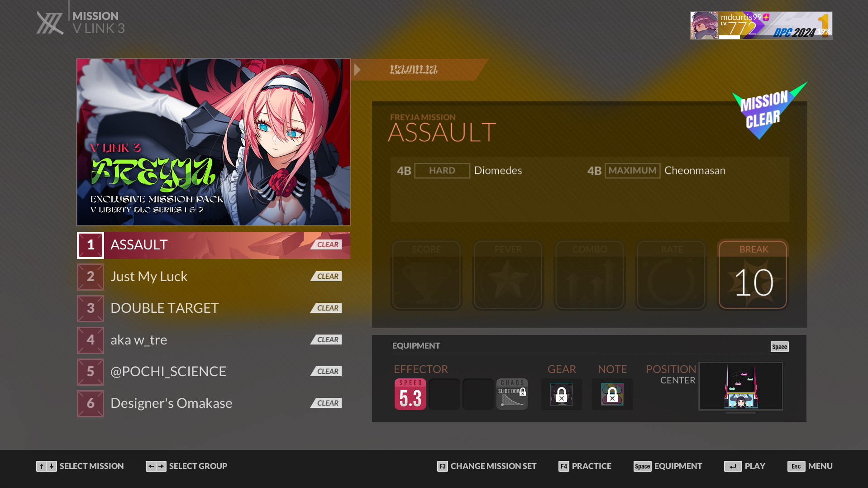Select mission 1 ASSAULT
This screenshot has height=488, width=868.
pos(214,245)
